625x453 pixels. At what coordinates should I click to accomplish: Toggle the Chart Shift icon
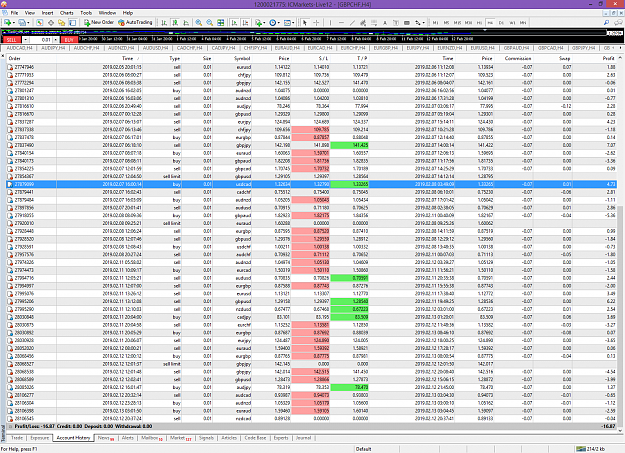pyautogui.click(x=246, y=23)
